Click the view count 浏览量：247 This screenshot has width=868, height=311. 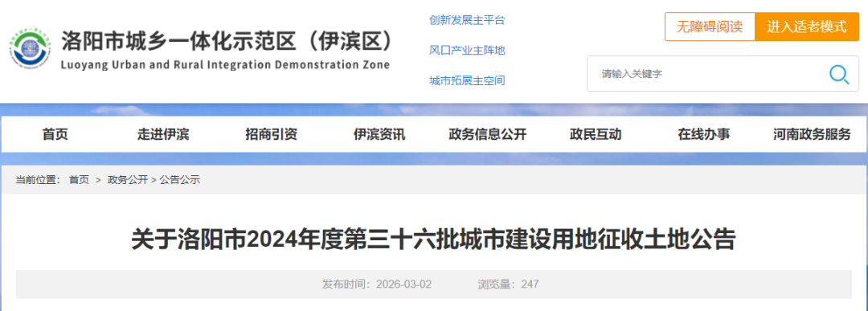pos(508,284)
